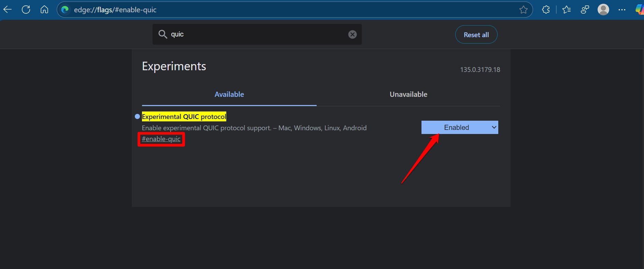Click the address bar URL edge://flags/#enable-quic

[115, 10]
